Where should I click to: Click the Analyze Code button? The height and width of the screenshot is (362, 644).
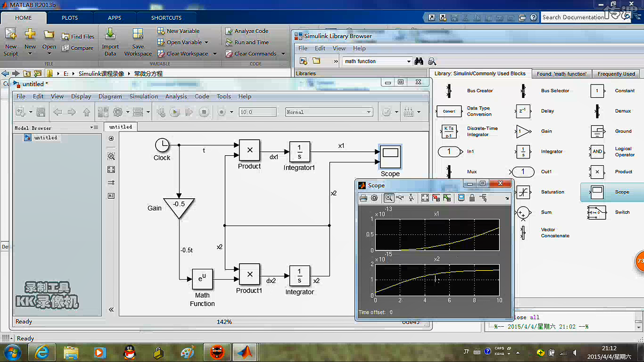[x=251, y=31]
